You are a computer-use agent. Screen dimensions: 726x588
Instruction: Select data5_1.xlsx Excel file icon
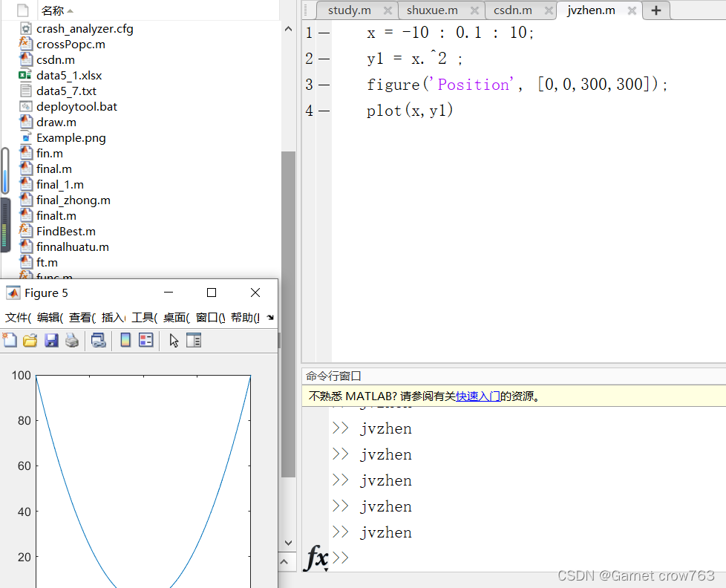25,75
